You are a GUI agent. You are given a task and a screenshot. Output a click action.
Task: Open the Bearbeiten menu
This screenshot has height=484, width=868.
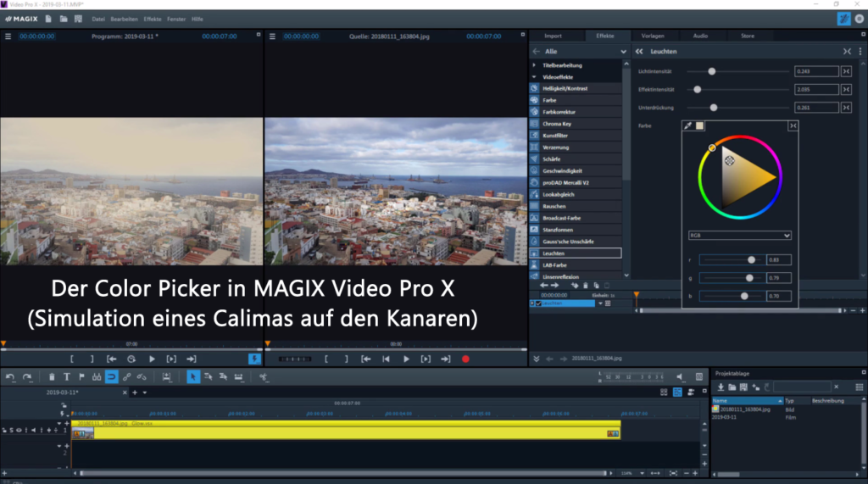click(x=124, y=19)
